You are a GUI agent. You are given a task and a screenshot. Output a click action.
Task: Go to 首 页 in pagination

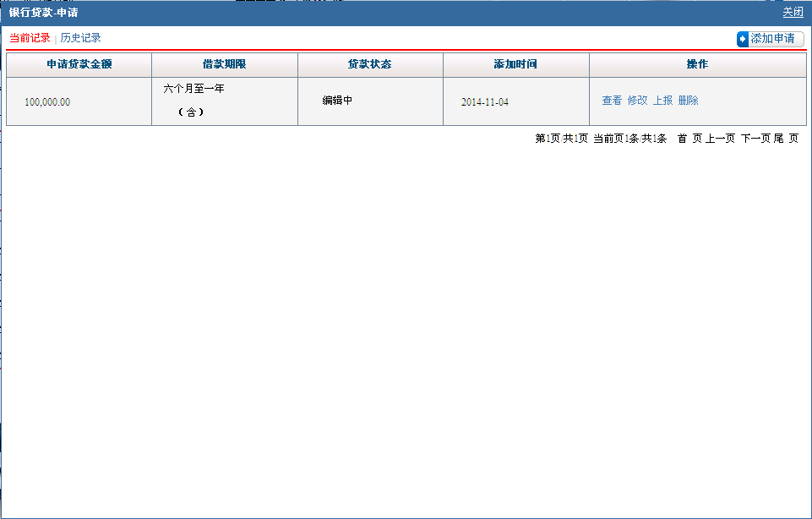click(689, 139)
